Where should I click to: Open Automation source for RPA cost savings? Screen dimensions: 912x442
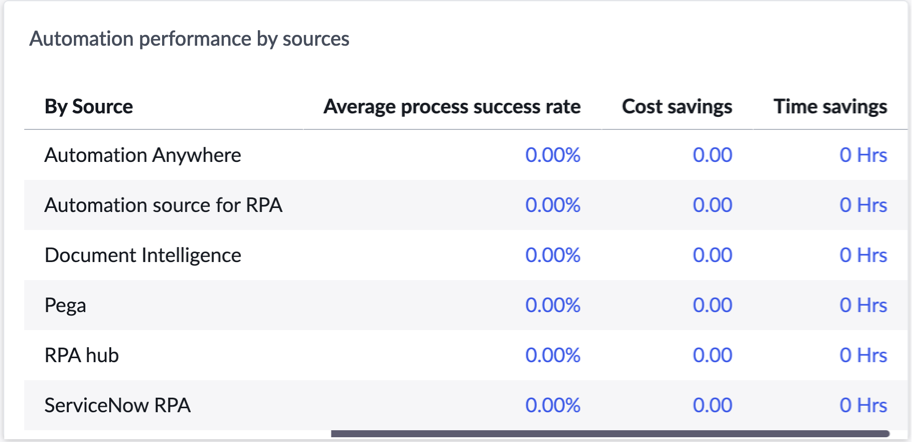click(x=712, y=205)
